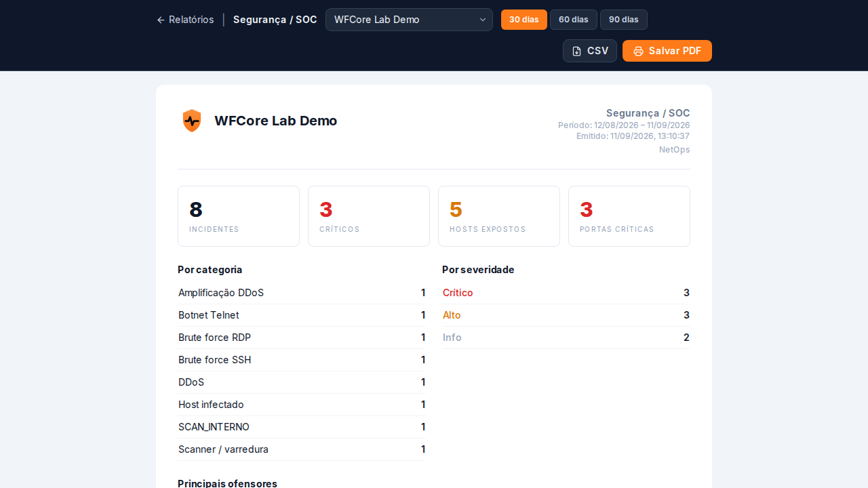Export the report as CSV
Screen dimensions: 868x488
tap(590, 51)
